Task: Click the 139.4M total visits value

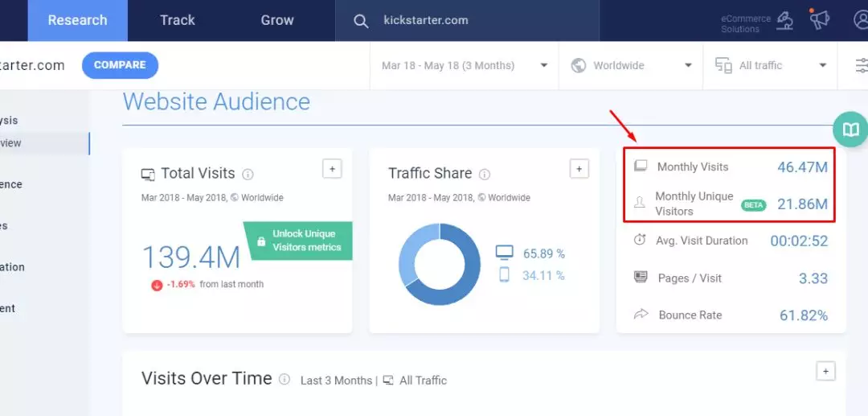Action: coord(191,257)
